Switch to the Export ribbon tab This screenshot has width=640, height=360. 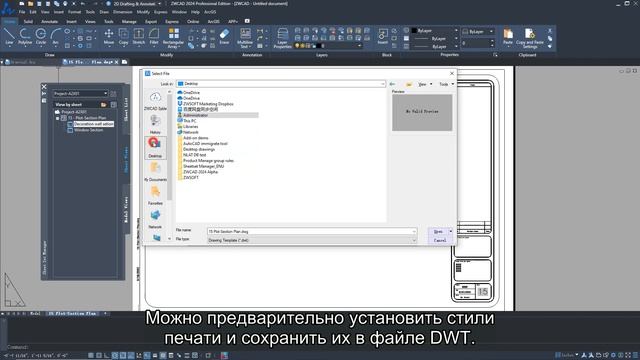click(x=151, y=22)
